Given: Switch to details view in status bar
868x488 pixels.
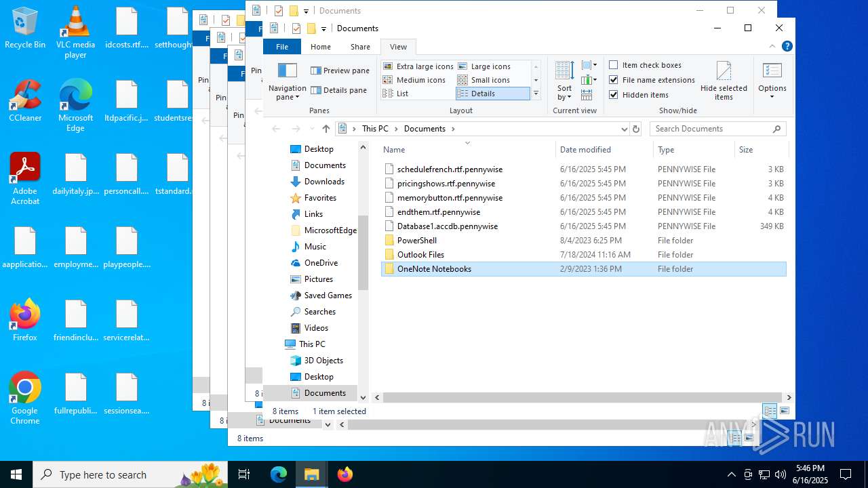Looking at the screenshot, I should pos(770,411).
